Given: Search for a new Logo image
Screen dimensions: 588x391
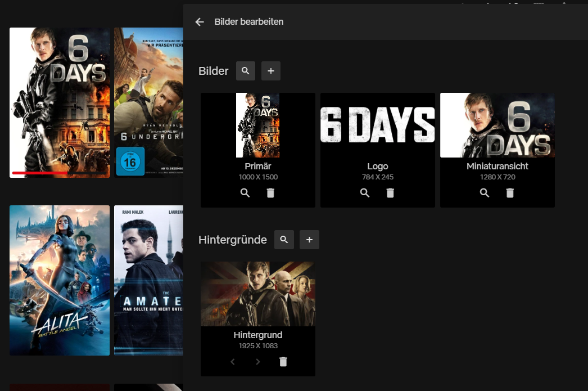Looking at the screenshot, I should [365, 193].
